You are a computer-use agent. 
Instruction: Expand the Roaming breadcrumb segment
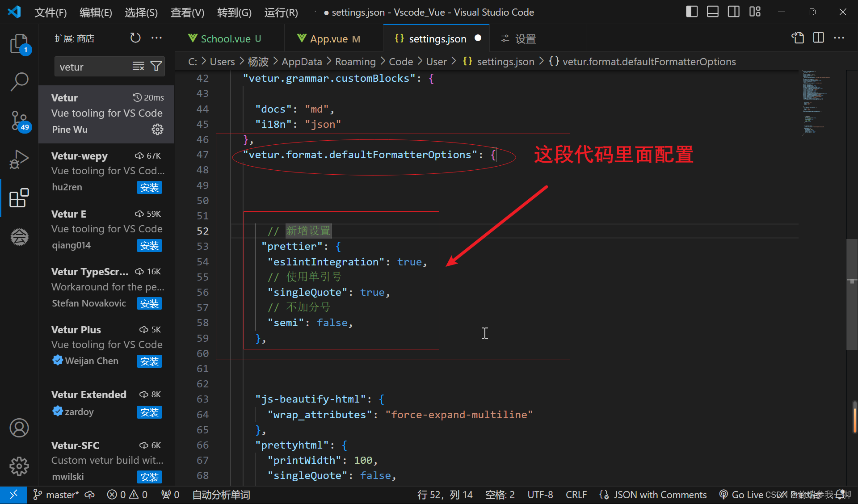pyautogui.click(x=355, y=62)
